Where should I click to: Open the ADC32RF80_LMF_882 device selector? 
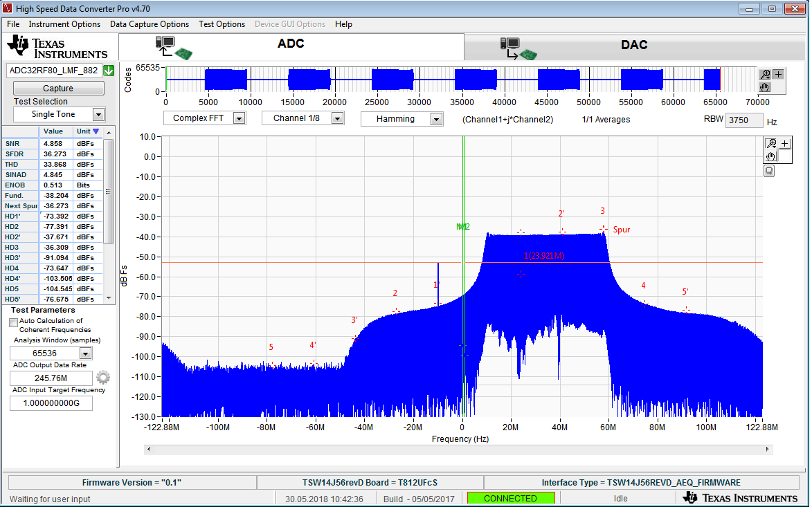pos(54,71)
